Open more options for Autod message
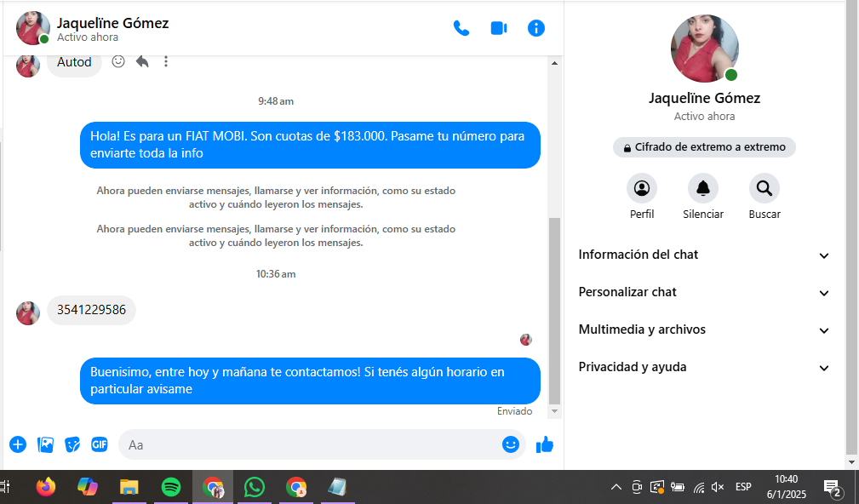 pos(166,61)
